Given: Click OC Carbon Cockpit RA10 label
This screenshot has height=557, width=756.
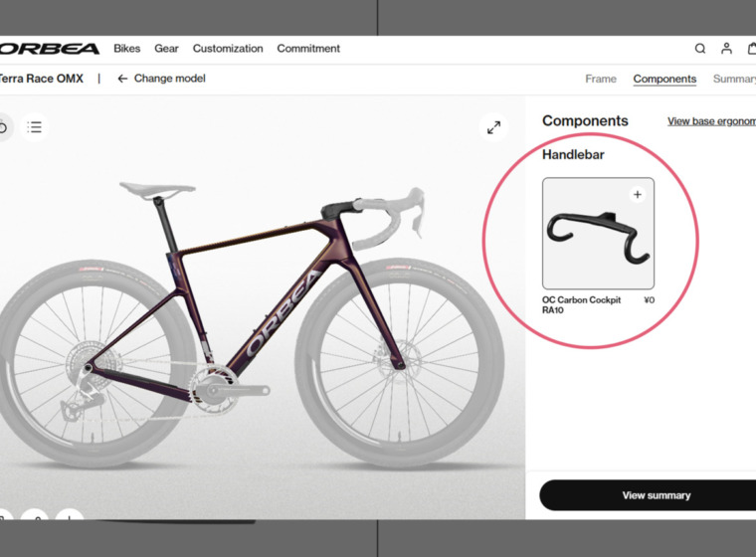Looking at the screenshot, I should click(582, 304).
